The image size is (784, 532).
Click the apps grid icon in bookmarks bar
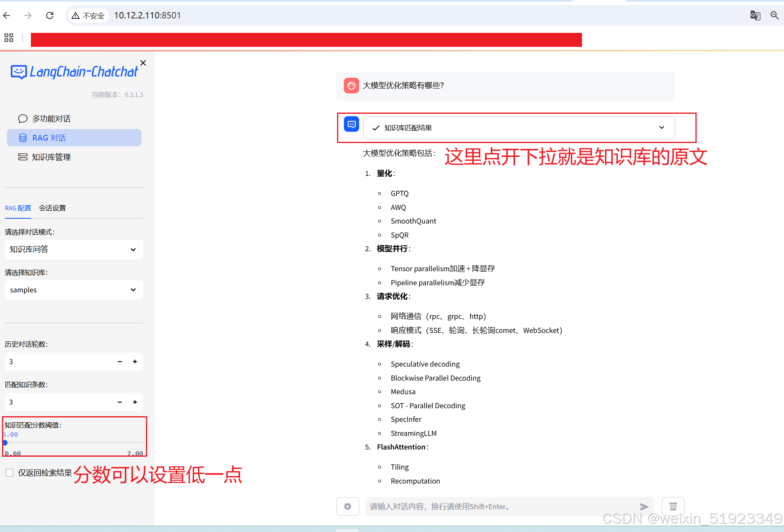point(9,38)
